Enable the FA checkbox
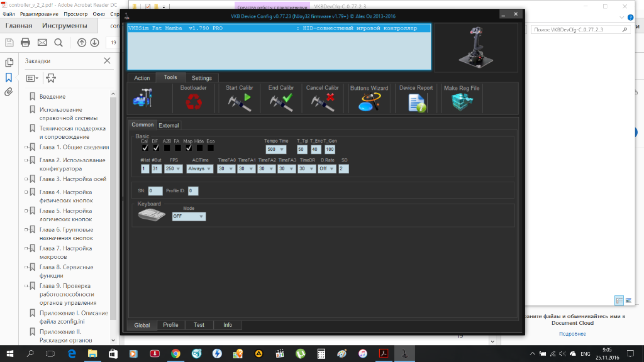Image resolution: width=644 pixels, height=362 pixels. coord(178,148)
